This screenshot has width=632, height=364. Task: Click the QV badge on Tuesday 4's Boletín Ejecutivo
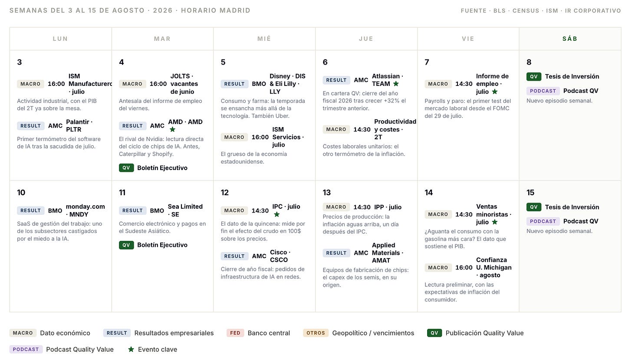[x=126, y=168]
